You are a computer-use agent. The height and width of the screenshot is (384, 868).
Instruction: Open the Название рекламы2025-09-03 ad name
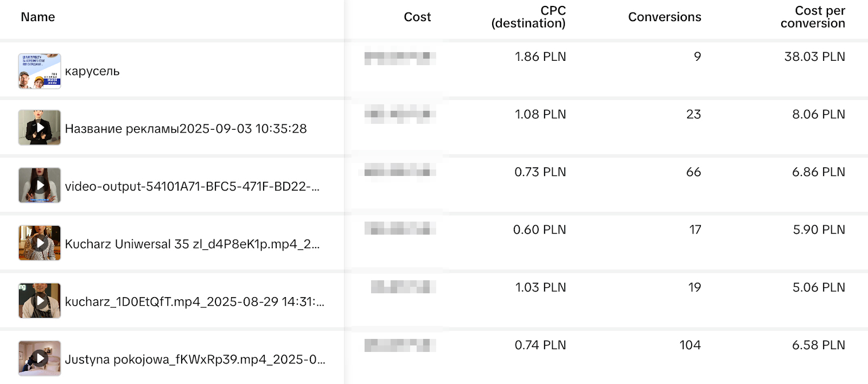(x=186, y=129)
